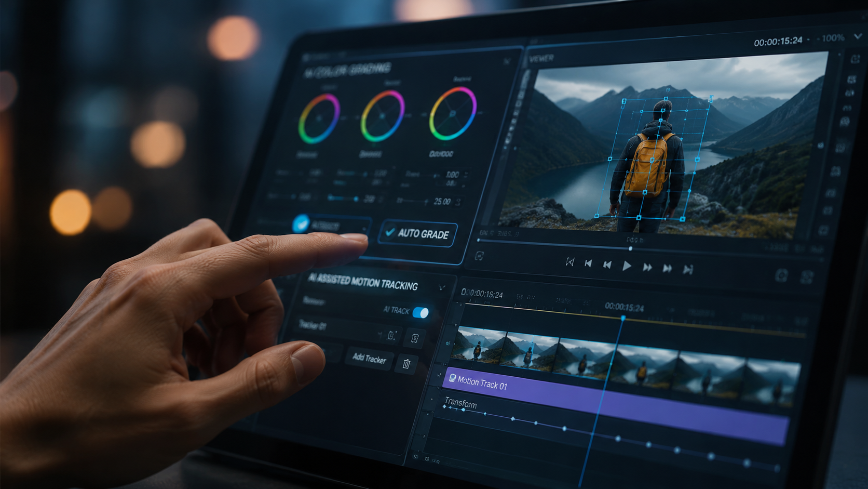Click the viewer scrubber handle

631,249
